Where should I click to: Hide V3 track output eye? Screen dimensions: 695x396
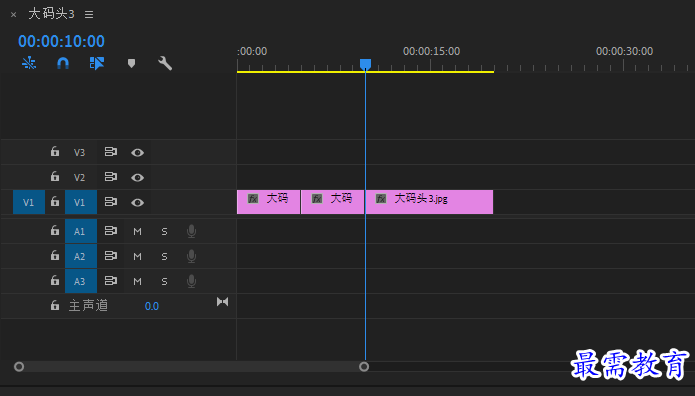point(137,153)
